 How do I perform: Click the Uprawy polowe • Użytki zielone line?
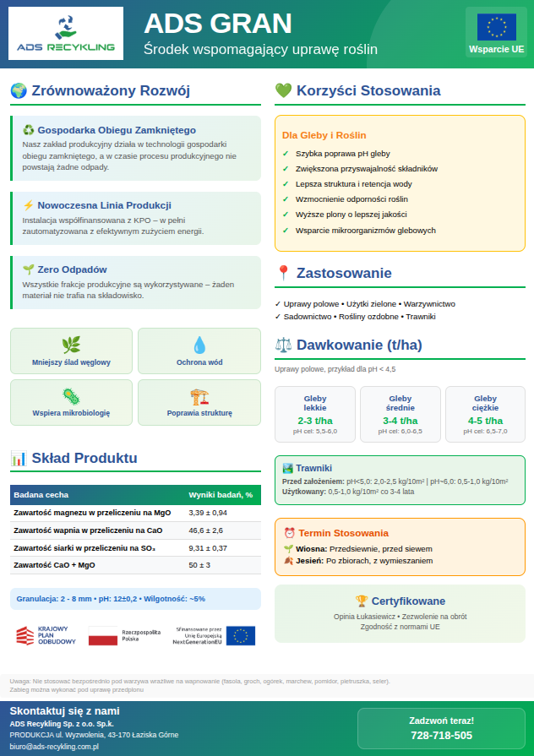(365, 304)
